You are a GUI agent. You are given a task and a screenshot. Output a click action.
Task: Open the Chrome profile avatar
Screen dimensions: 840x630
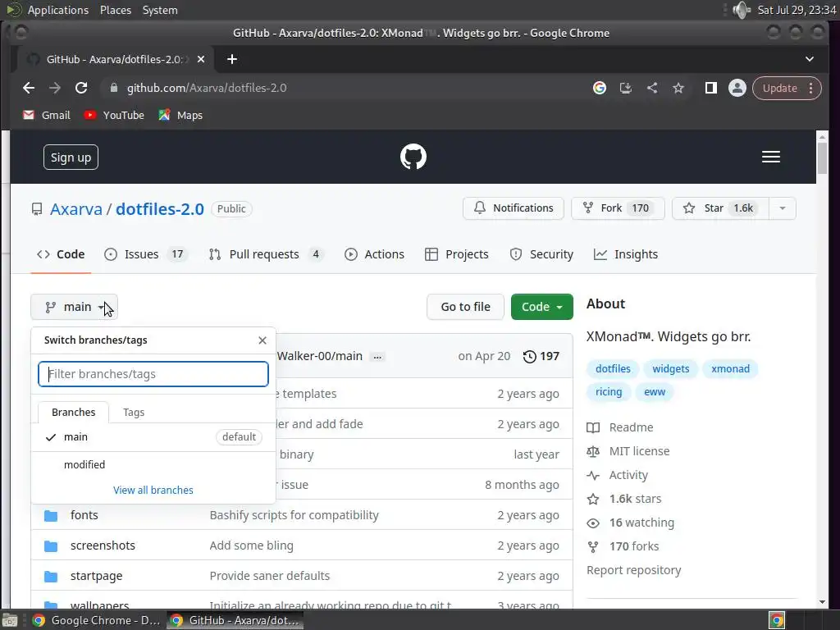click(737, 88)
